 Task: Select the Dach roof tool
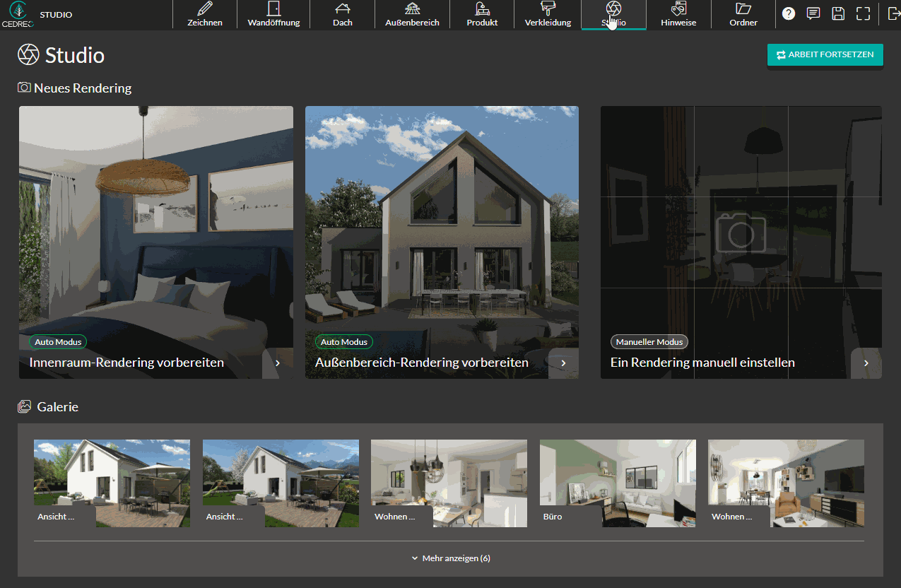click(343, 15)
